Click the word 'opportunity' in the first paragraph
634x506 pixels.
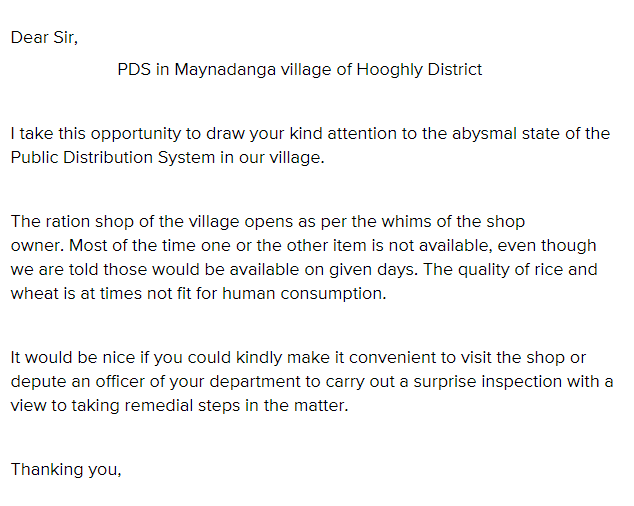136,134
